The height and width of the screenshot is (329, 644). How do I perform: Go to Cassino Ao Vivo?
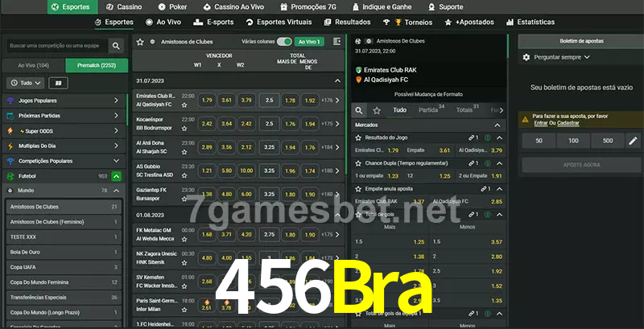click(x=233, y=7)
